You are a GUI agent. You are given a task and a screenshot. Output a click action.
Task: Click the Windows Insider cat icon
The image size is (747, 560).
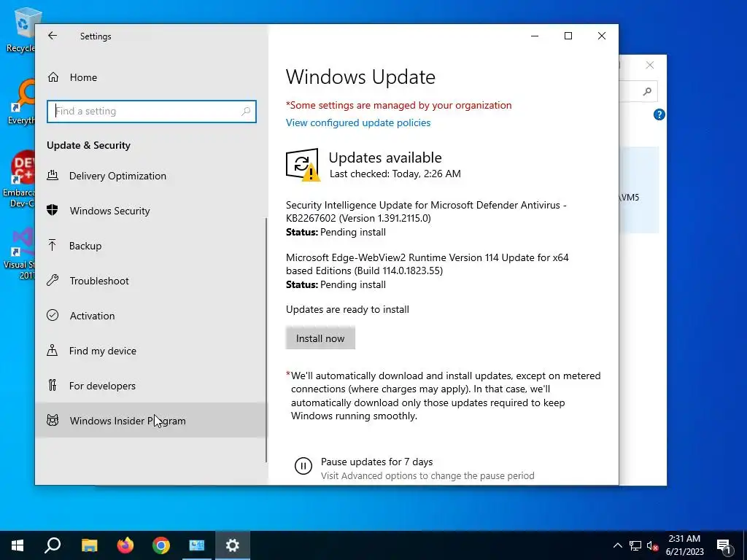pos(53,420)
